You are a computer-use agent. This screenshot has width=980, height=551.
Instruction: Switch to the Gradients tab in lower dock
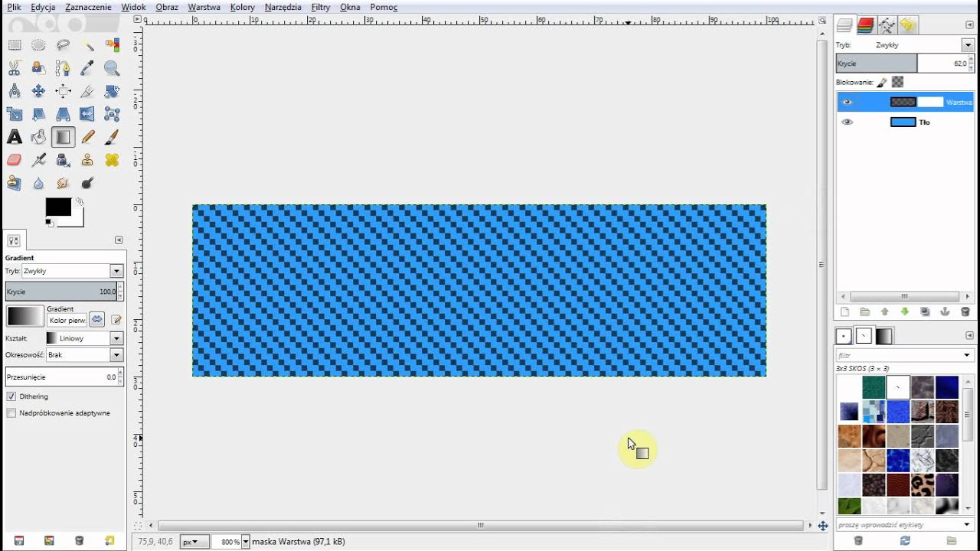point(884,336)
